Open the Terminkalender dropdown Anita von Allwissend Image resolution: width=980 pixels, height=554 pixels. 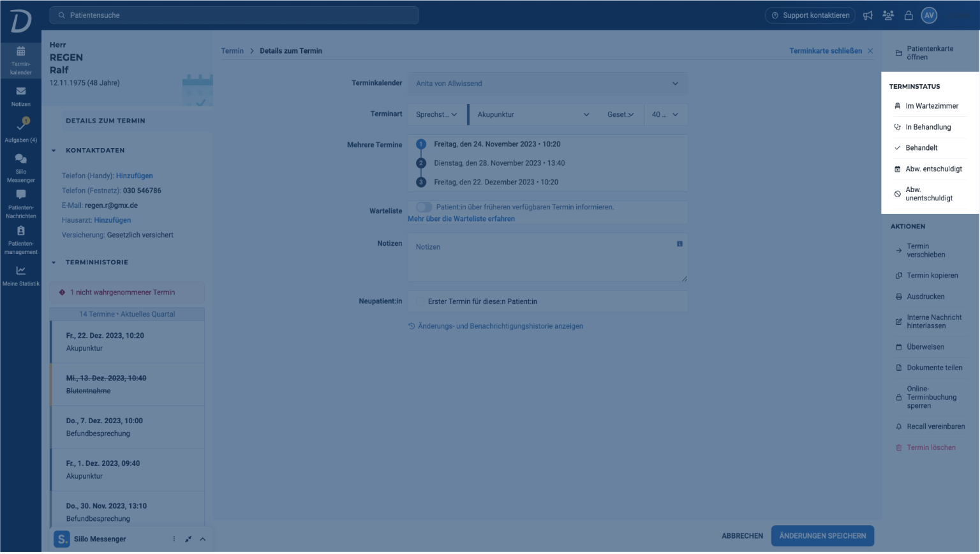click(x=547, y=84)
